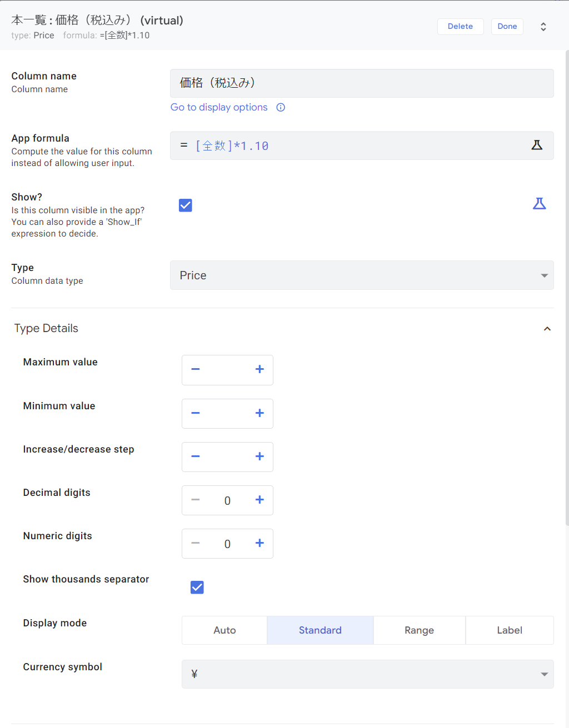Click the Show? column flask icon
This screenshot has width=569, height=728.
pos(539,204)
